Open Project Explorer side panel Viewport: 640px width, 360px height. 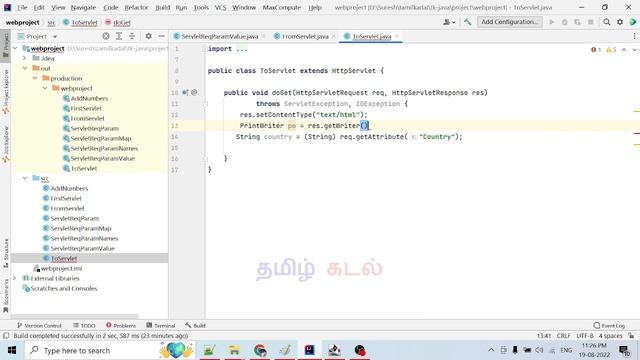tap(5, 92)
